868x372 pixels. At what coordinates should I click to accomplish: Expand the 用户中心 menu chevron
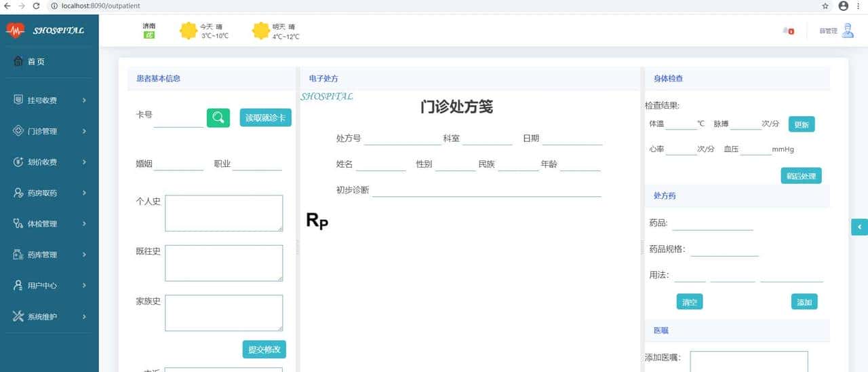[84, 286]
